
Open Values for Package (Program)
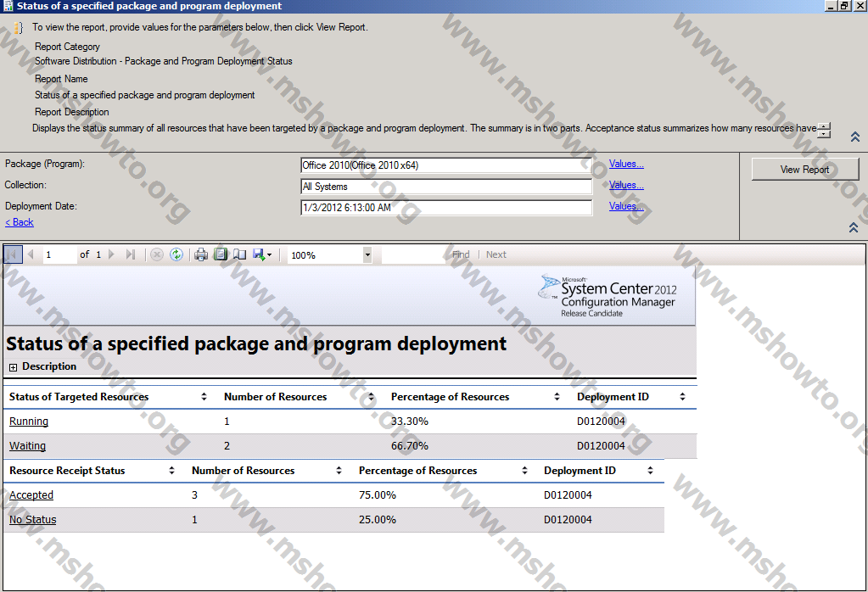click(626, 164)
